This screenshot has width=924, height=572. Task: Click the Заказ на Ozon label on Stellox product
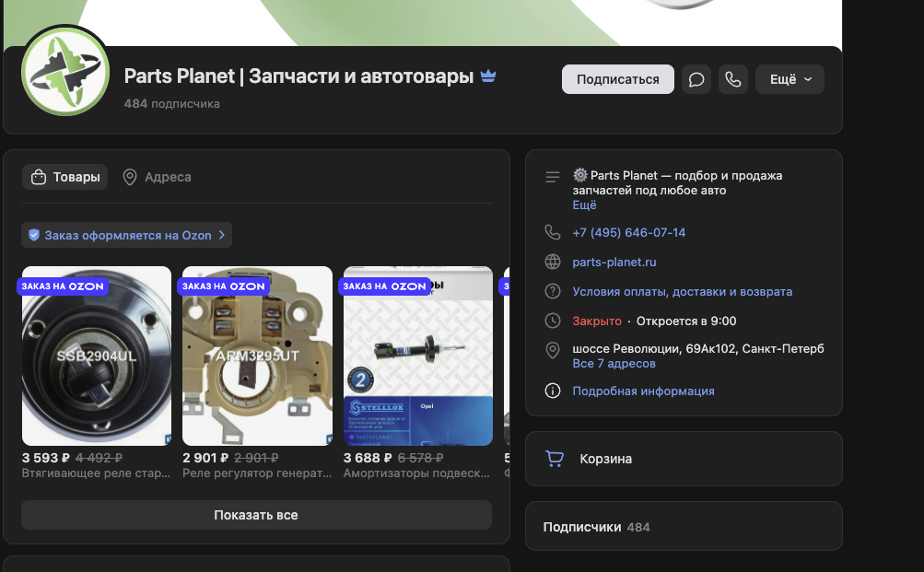(384, 286)
